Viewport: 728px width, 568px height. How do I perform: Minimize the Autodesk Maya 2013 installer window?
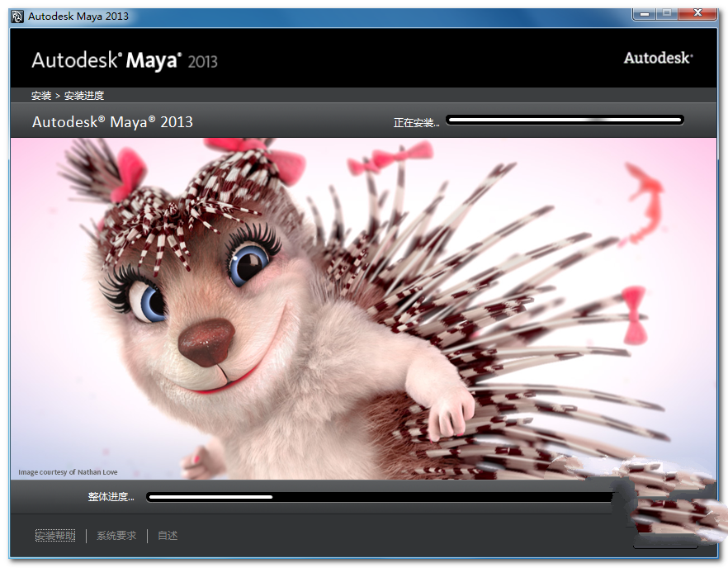tap(644, 13)
